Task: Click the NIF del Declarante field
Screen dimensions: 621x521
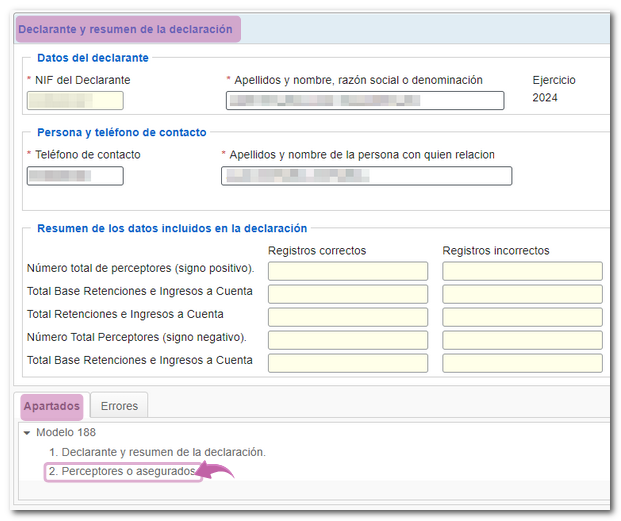Action: click(x=75, y=100)
